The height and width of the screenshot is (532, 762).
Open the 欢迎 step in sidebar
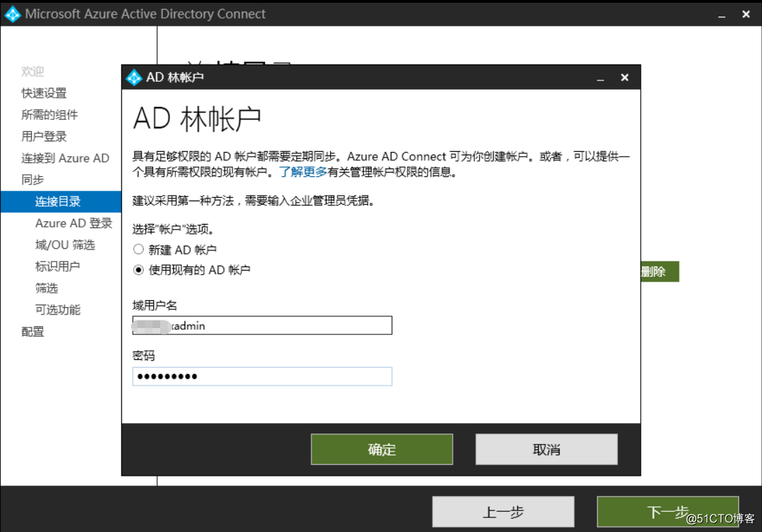point(33,71)
